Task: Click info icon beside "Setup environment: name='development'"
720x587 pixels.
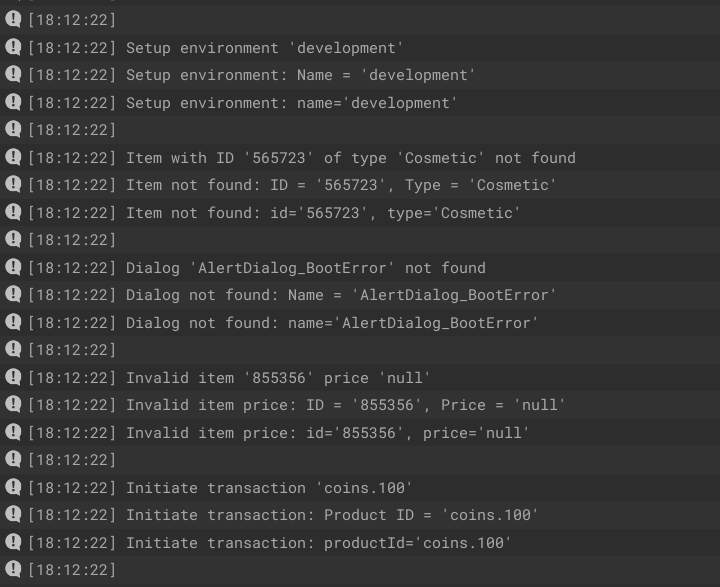Action: [x=13, y=102]
